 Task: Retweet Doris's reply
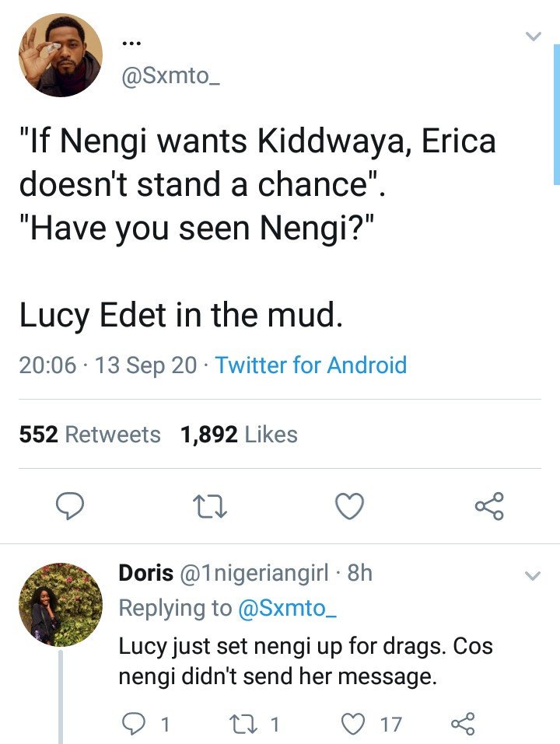point(242,724)
